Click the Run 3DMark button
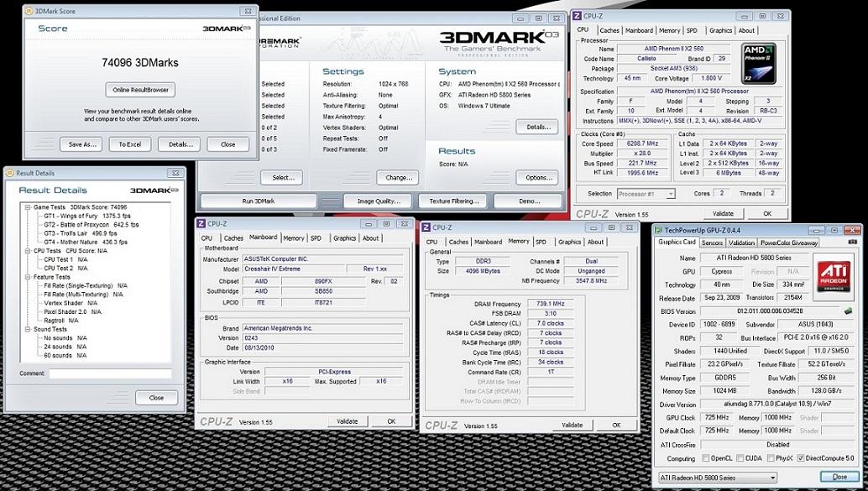The width and height of the screenshot is (868, 491). coord(259,201)
